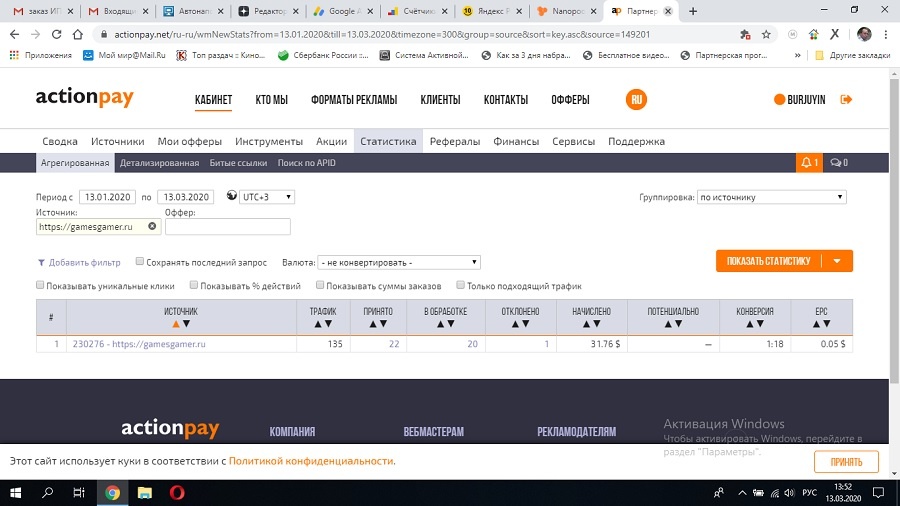900x506 pixels.
Task: Open the Группировка по источнику dropdown
Action: [x=771, y=197]
